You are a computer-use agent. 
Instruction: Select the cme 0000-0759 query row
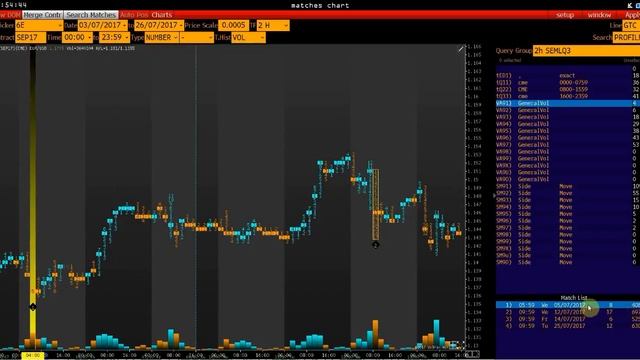pos(568,82)
